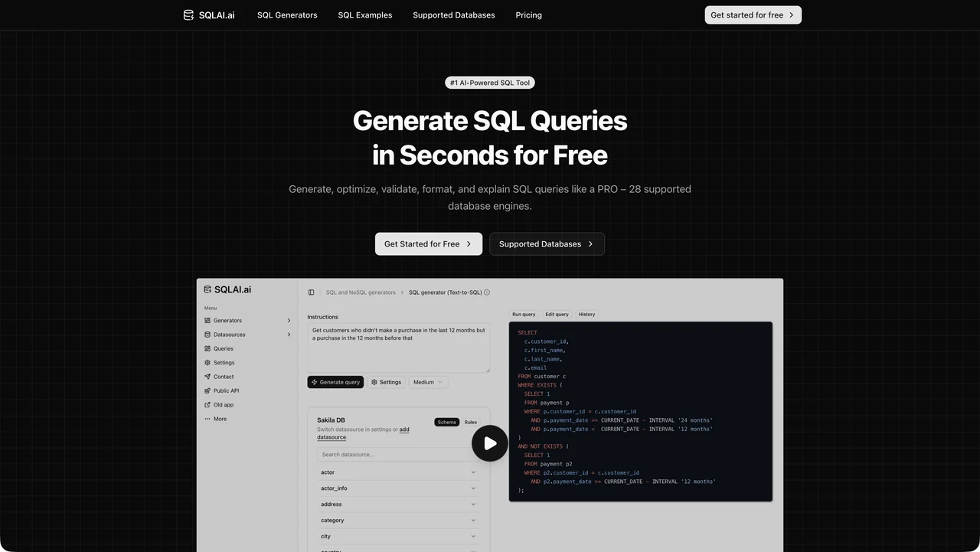The width and height of the screenshot is (980, 552).
Task: Click the hero 'Get Started for Free' button
Action: (x=429, y=244)
